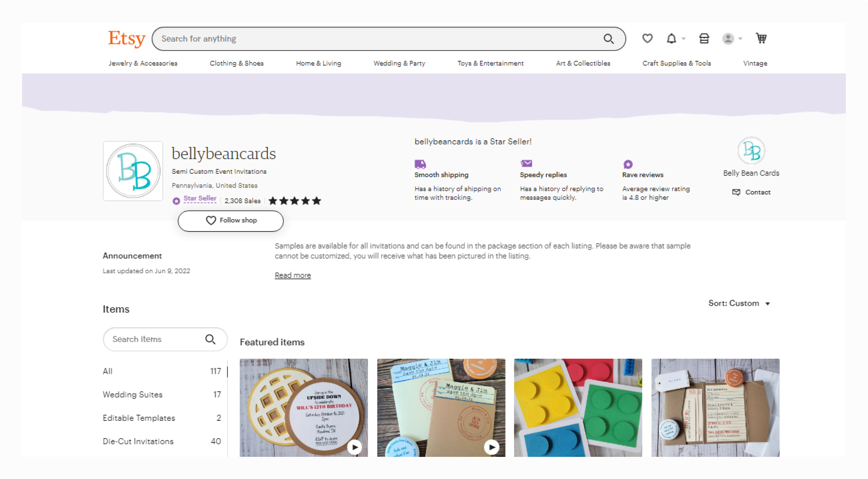Viewport: 868px width, 479px height.
Task: Click heart icon on Follow shop button
Action: click(x=210, y=221)
